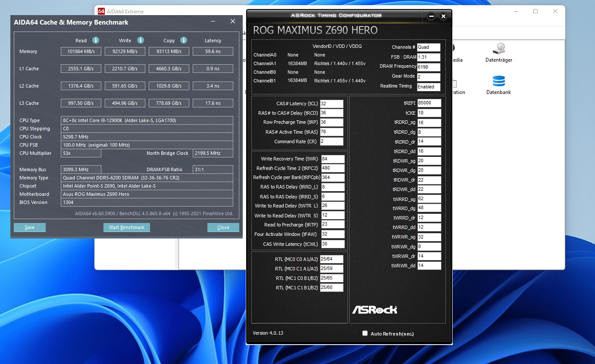The image size is (595, 364).
Task: Click the Gear Mode field
Action: [429, 77]
